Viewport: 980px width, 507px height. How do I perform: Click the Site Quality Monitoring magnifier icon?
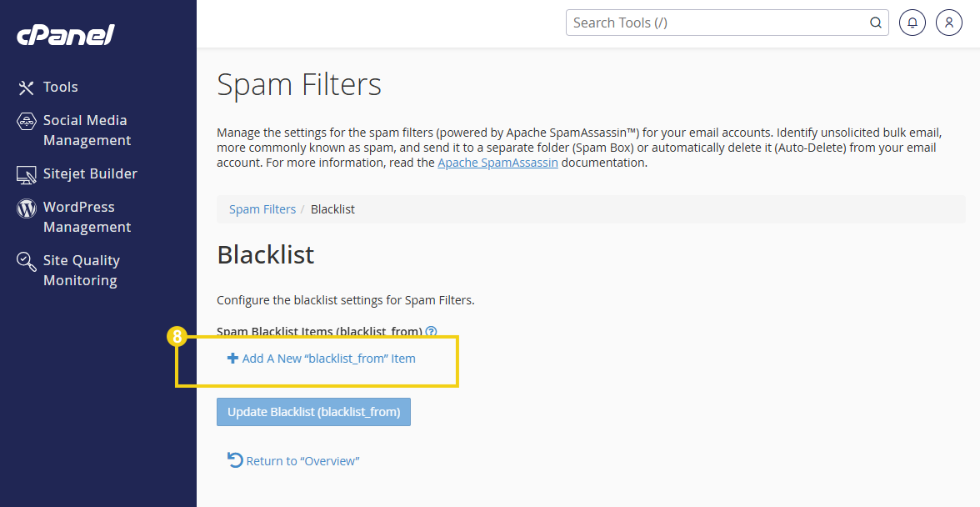27,261
